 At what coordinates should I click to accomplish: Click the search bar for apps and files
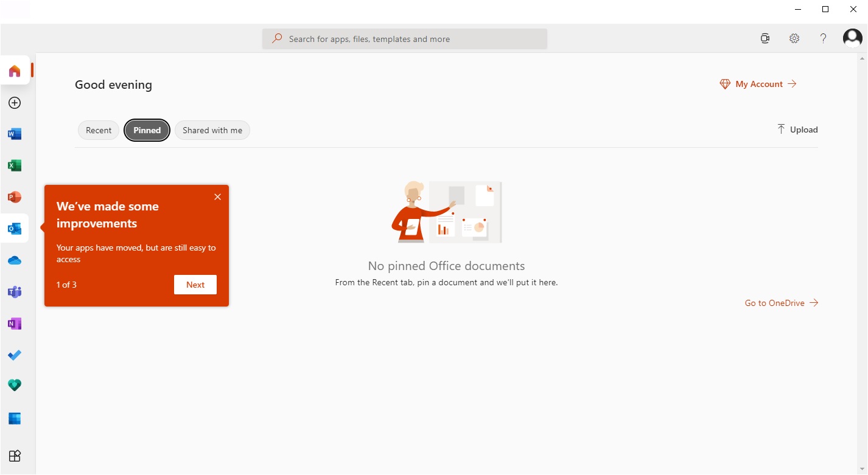click(404, 38)
